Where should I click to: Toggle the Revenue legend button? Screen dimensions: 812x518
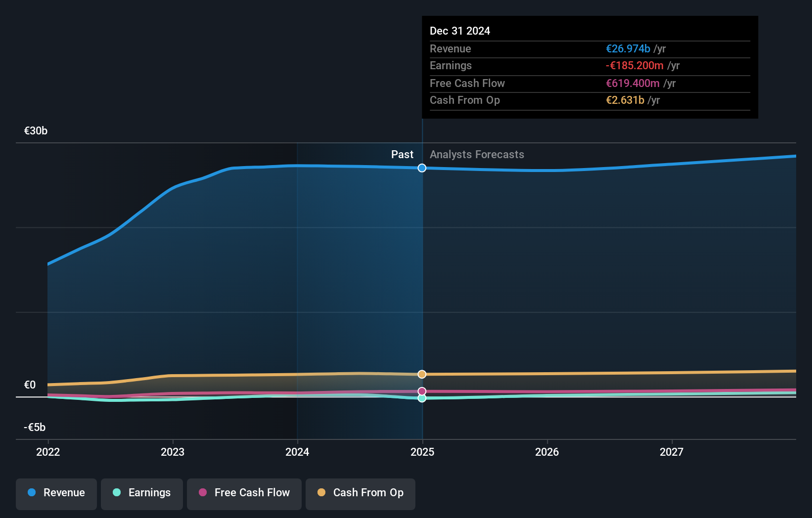[56, 494]
